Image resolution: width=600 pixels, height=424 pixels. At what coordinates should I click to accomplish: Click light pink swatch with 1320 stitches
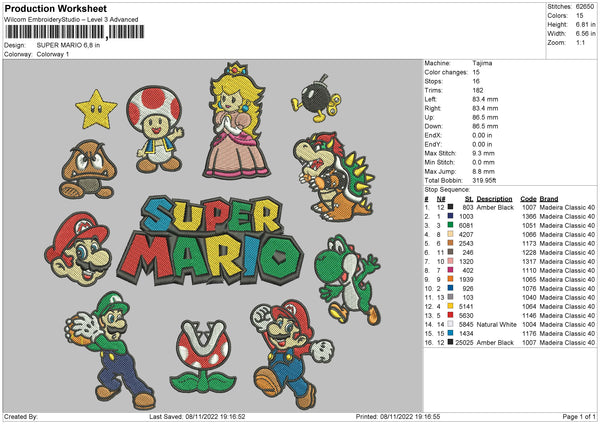(450, 261)
